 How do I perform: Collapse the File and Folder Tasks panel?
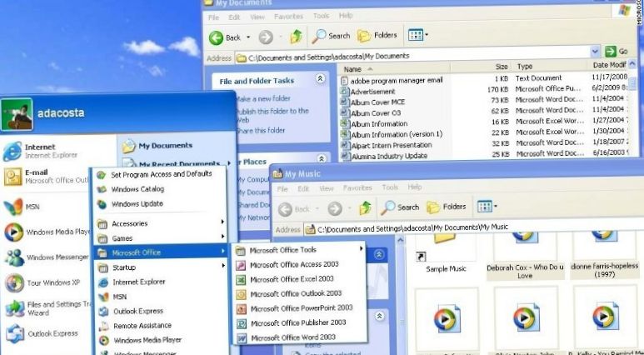click(320, 78)
